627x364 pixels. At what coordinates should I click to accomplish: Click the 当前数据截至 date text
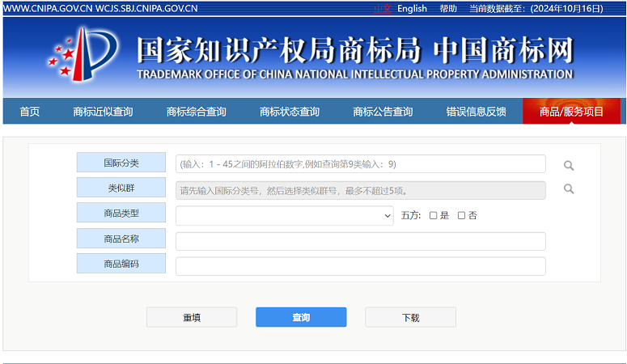pyautogui.click(x=536, y=8)
